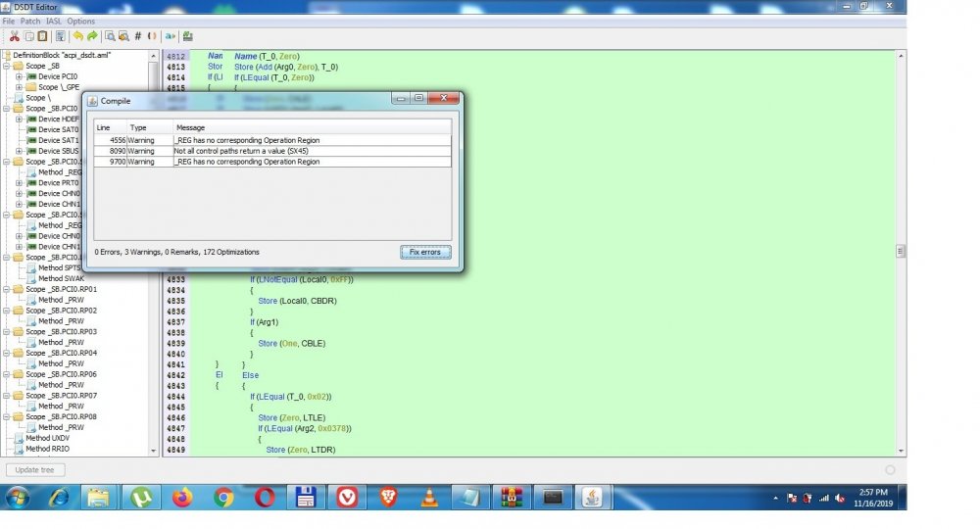
Task: Open the Options menu
Action: pyautogui.click(x=81, y=22)
